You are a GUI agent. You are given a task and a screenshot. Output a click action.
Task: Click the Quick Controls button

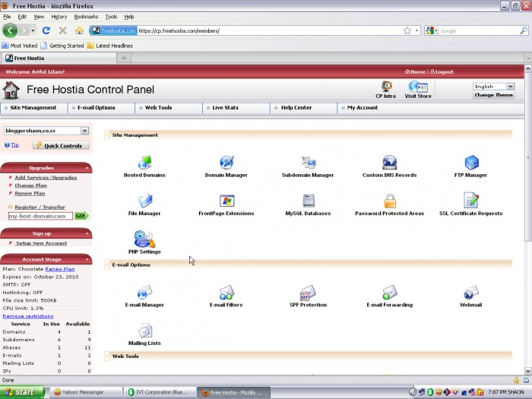pos(61,146)
